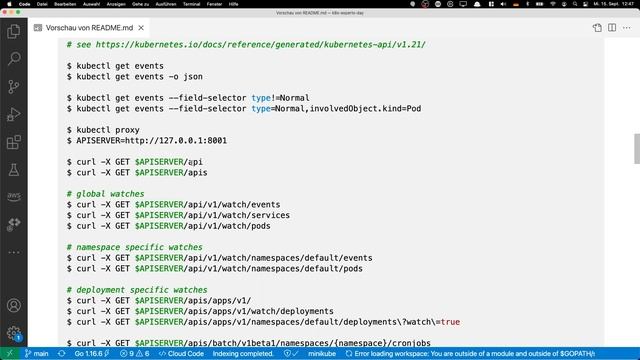Open the Run and Debug view

tap(13, 114)
